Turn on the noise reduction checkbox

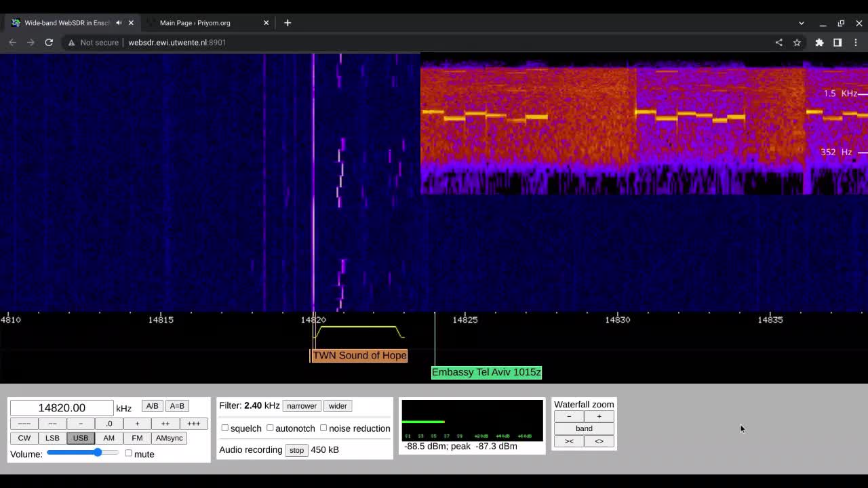[x=323, y=428]
